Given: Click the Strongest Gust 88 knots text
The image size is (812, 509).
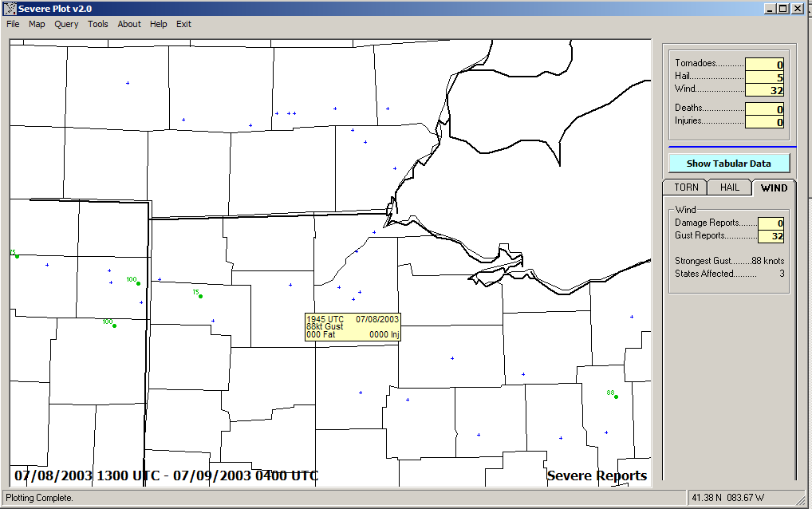Looking at the screenshot, I should tap(729, 261).
